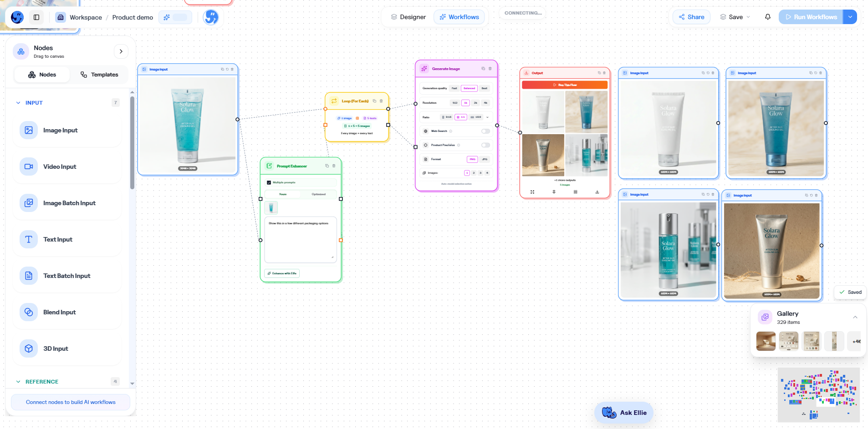Click the Share button
This screenshot has width=868, height=429.
pyautogui.click(x=691, y=17)
